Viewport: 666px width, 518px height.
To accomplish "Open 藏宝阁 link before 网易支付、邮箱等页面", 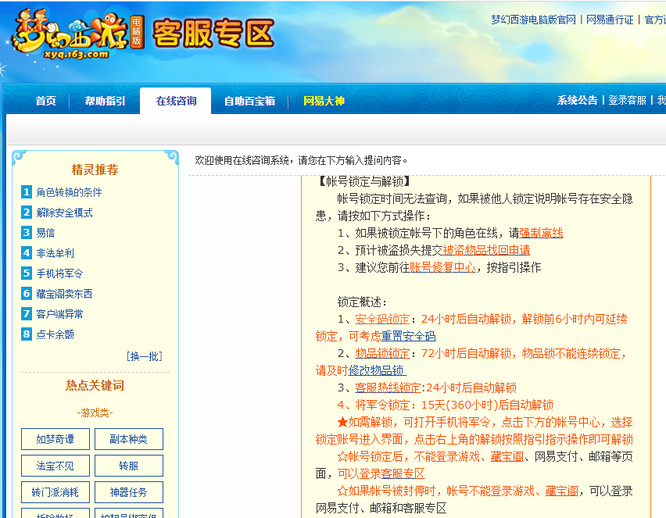I will (x=507, y=457).
